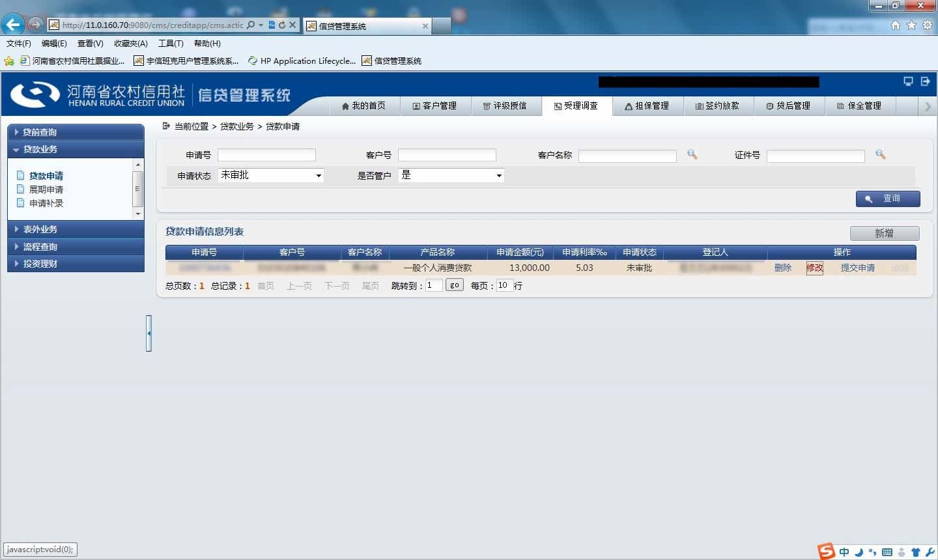
Task: Click the monitor icon in the system header
Action: click(908, 81)
